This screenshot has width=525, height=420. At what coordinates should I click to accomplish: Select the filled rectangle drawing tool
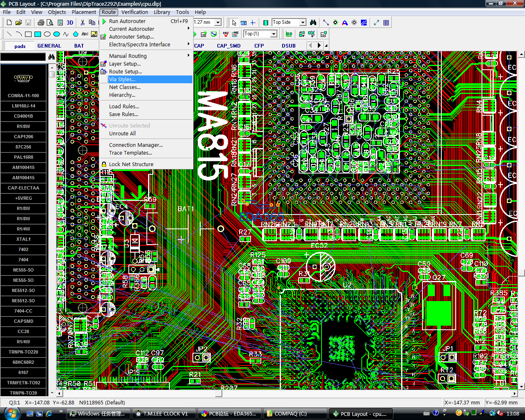pos(38,34)
